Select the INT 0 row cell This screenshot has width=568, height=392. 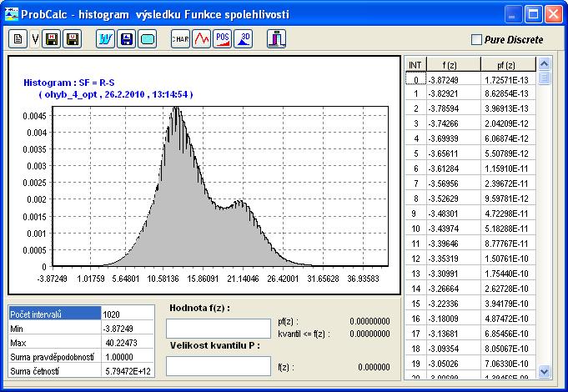point(415,80)
